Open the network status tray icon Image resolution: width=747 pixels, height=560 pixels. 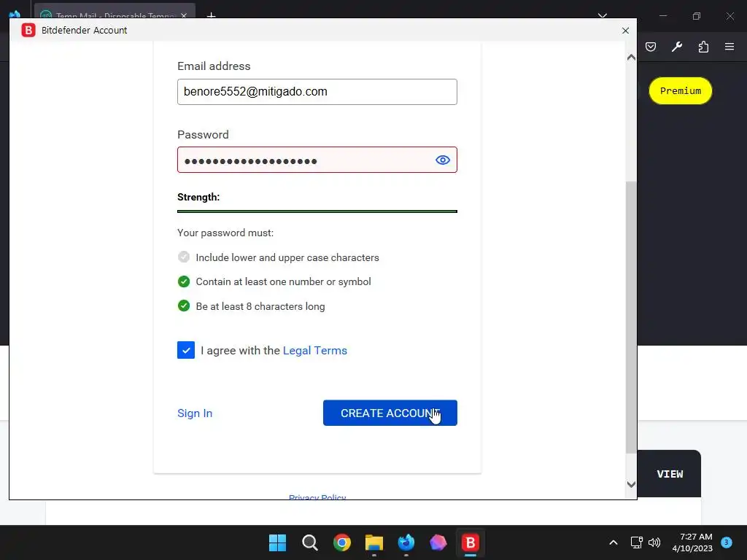tap(636, 542)
